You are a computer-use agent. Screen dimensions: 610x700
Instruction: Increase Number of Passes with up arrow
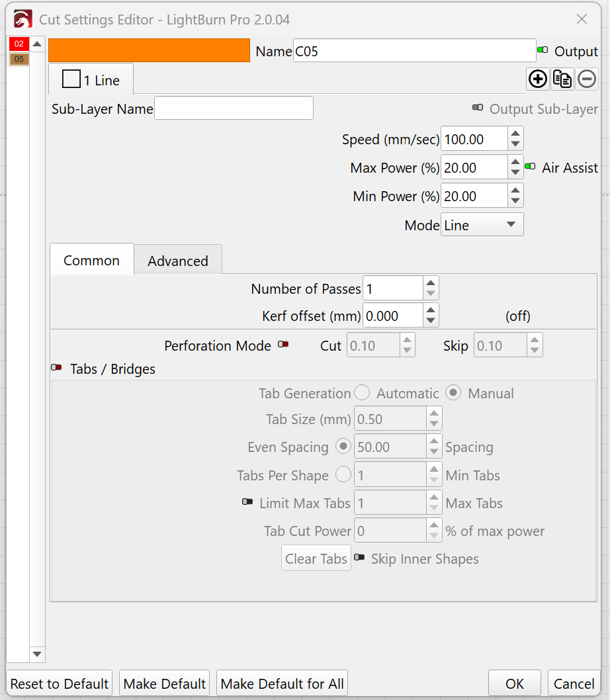point(431,283)
